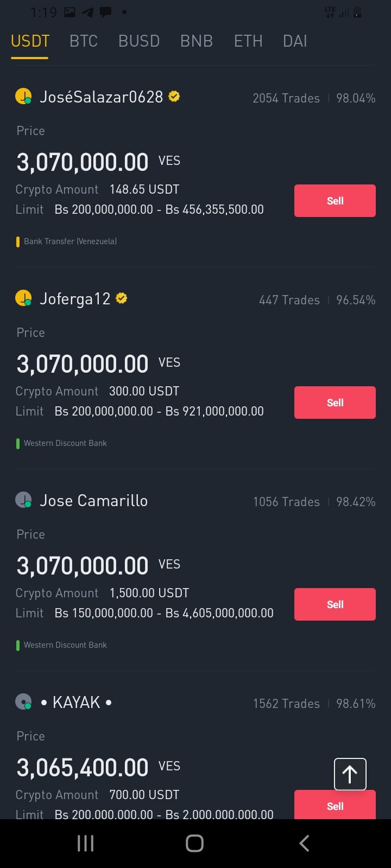This screenshot has height=868, width=391.
Task: Tap KAYAK's gray avatar icon
Action: pyautogui.click(x=23, y=702)
